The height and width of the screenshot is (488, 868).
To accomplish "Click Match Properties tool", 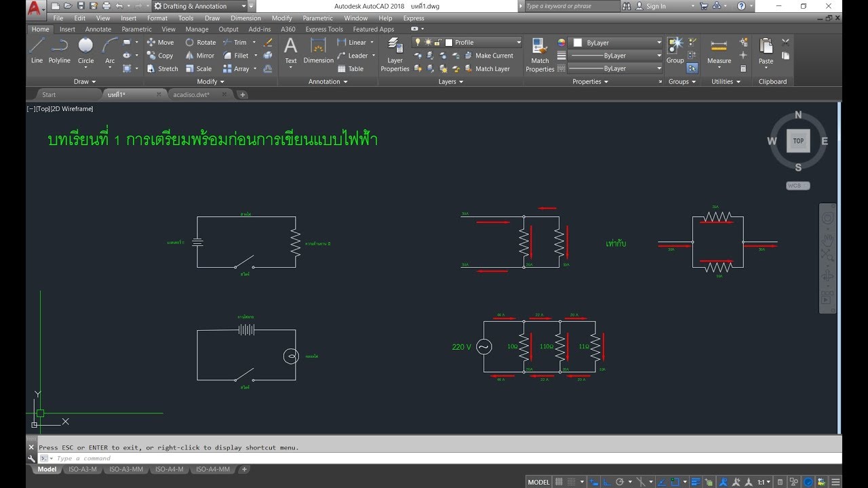I will tap(540, 54).
